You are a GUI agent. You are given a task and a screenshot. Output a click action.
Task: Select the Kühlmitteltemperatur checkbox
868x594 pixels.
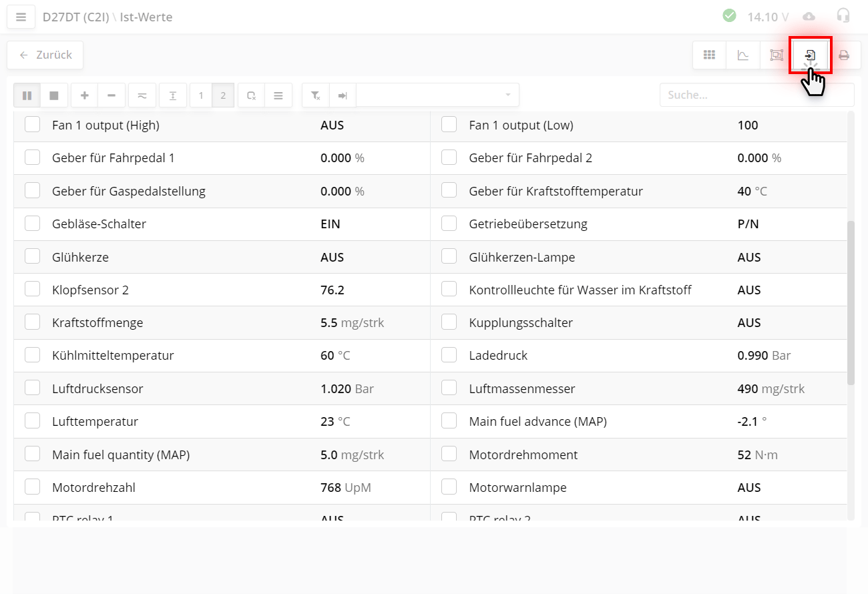[33, 355]
